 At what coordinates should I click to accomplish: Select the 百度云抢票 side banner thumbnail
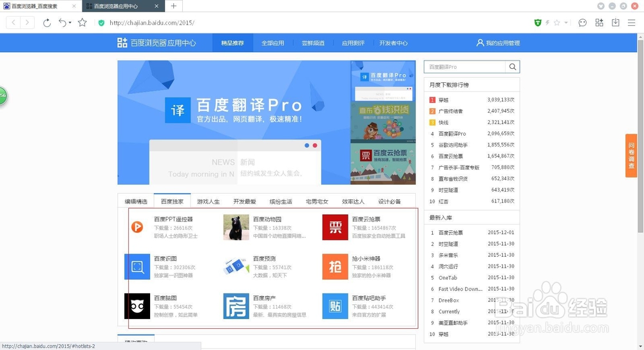tap(383, 163)
